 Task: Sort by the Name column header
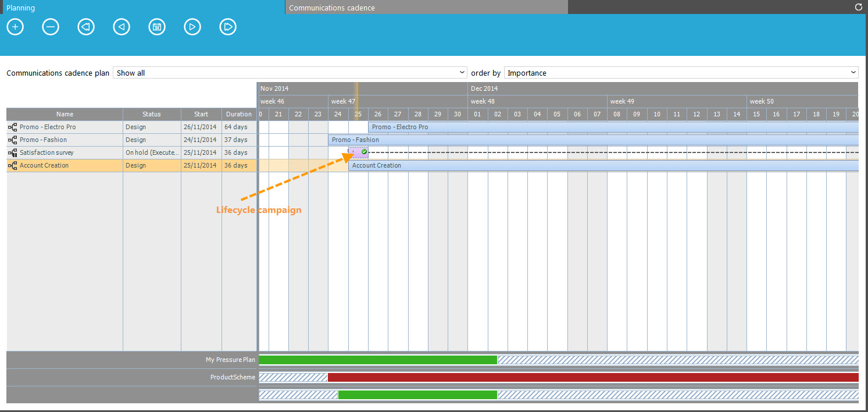pyautogui.click(x=65, y=114)
